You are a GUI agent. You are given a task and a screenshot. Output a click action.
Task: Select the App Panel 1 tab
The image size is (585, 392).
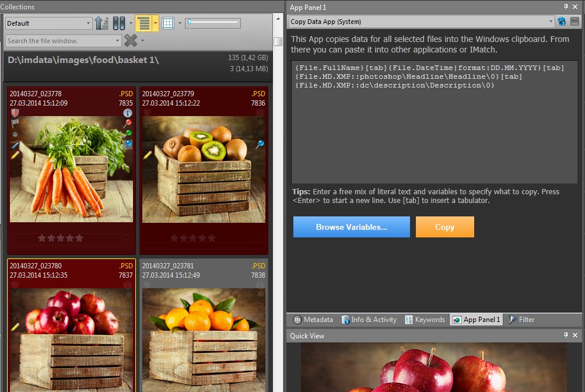coord(477,320)
